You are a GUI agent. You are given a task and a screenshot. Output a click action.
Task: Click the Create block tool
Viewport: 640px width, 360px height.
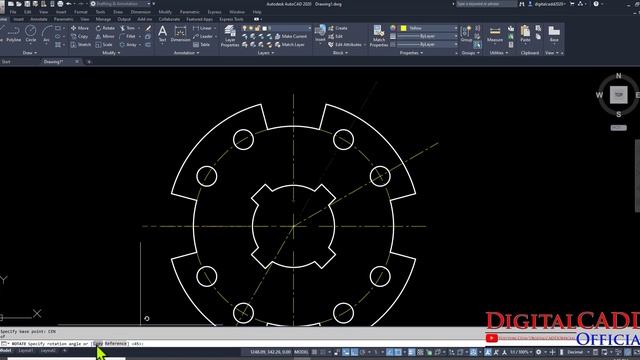[x=338, y=28]
